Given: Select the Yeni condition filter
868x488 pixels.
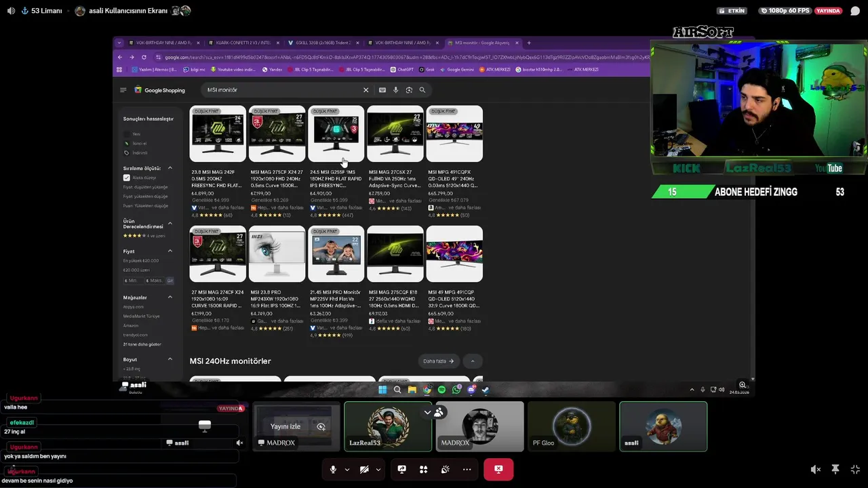Looking at the screenshot, I should [136, 134].
